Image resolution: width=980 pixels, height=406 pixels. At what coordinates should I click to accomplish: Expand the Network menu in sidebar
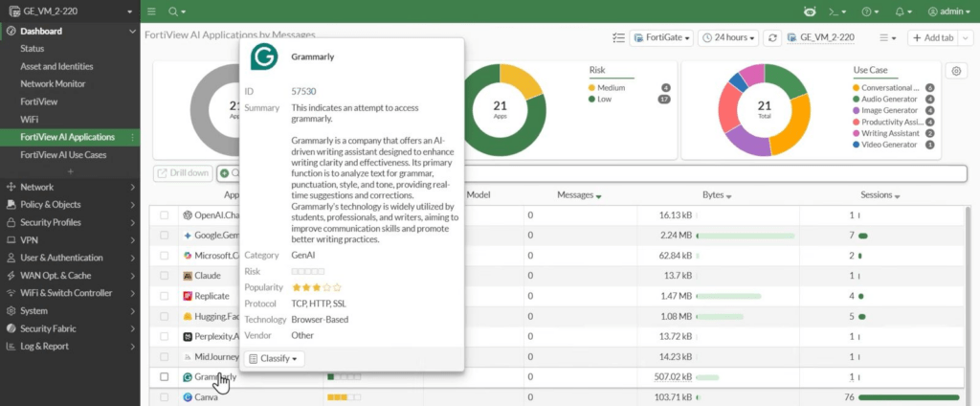[70, 187]
